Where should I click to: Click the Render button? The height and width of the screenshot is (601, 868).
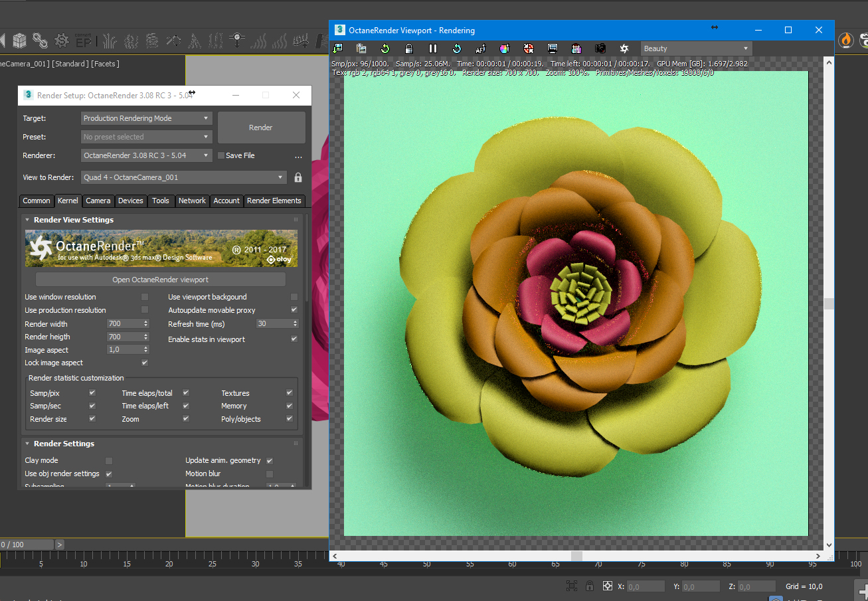tap(261, 128)
